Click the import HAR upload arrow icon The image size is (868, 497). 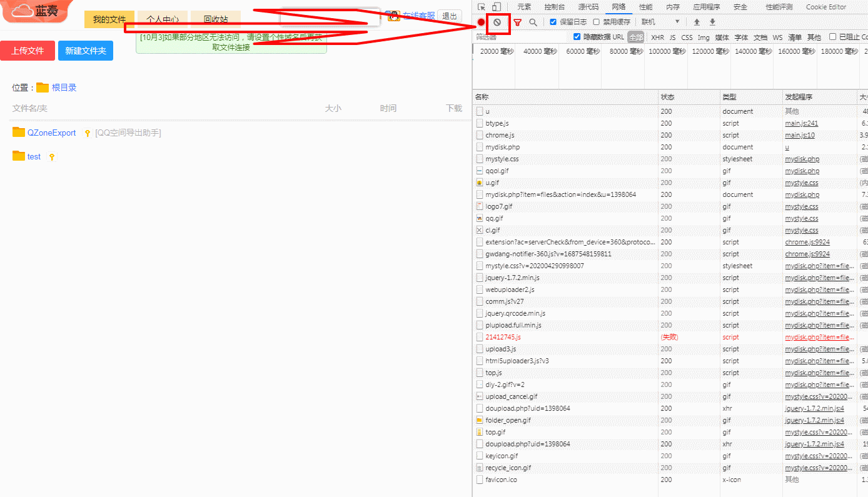(697, 22)
